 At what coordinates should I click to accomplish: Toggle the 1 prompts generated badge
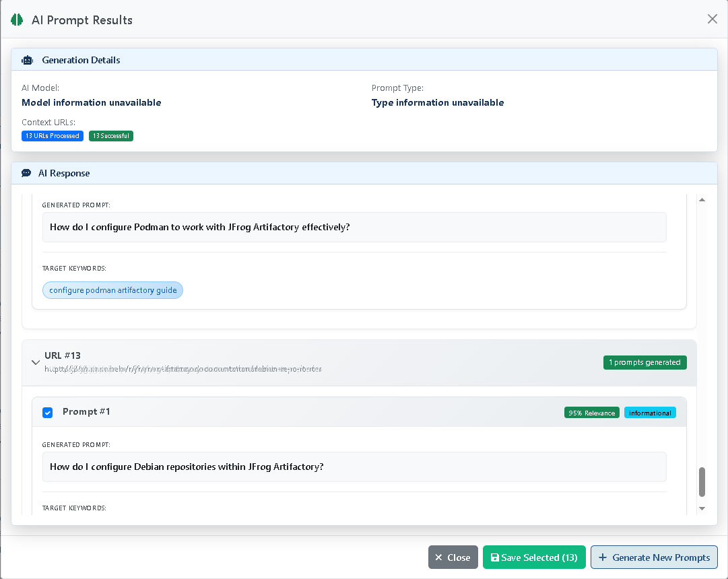[644, 362]
